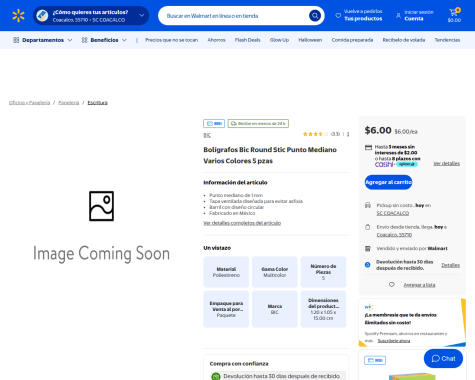Open Tendencias section

click(x=447, y=40)
